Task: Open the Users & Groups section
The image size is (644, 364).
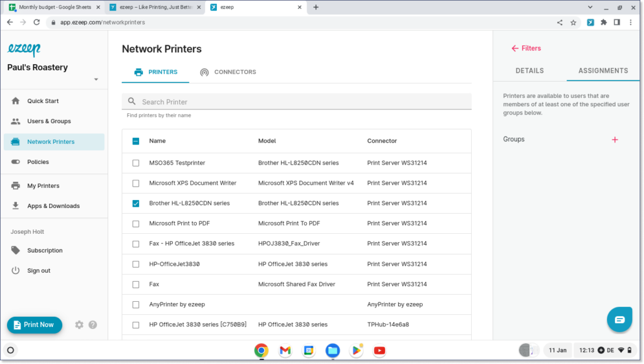Action: (49, 121)
